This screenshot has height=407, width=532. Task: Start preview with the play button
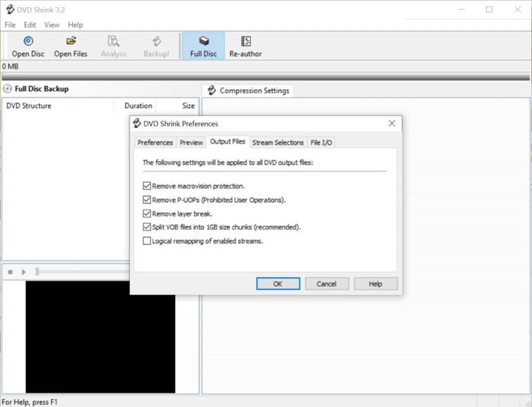[x=24, y=272]
